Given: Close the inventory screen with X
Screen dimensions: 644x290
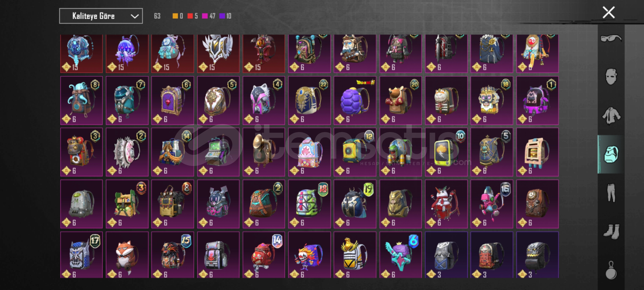Looking at the screenshot, I should (608, 12).
